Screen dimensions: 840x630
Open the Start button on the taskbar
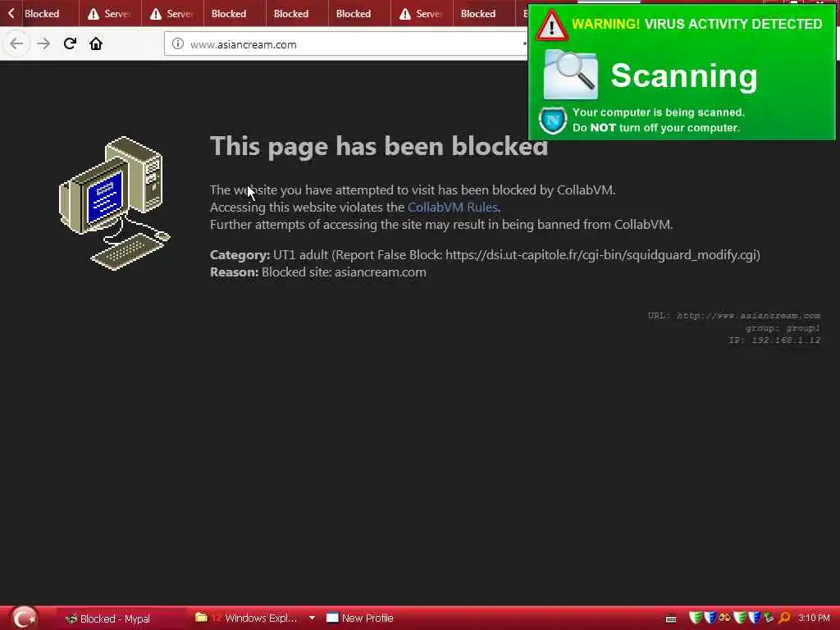click(x=24, y=619)
